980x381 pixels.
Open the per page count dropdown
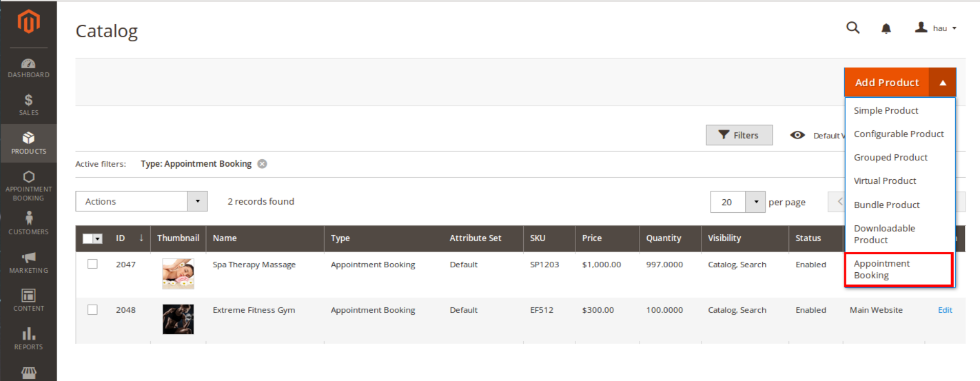[x=756, y=202]
